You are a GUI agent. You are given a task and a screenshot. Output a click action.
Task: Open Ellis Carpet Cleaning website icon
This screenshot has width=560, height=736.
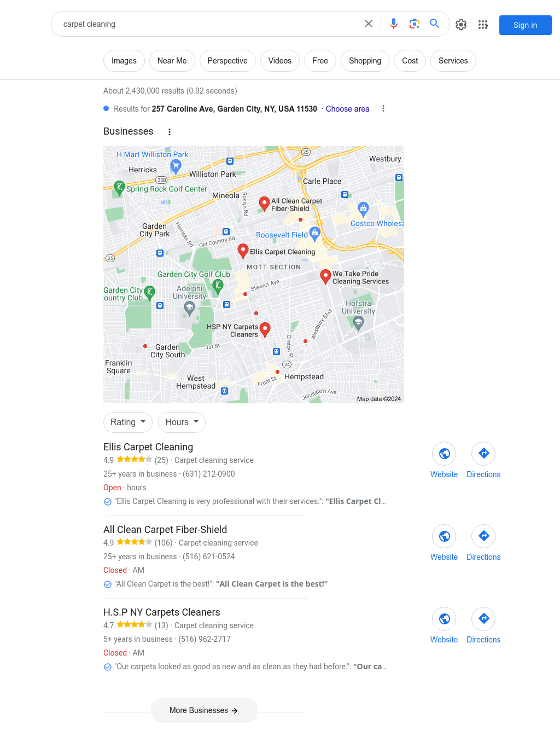point(444,454)
